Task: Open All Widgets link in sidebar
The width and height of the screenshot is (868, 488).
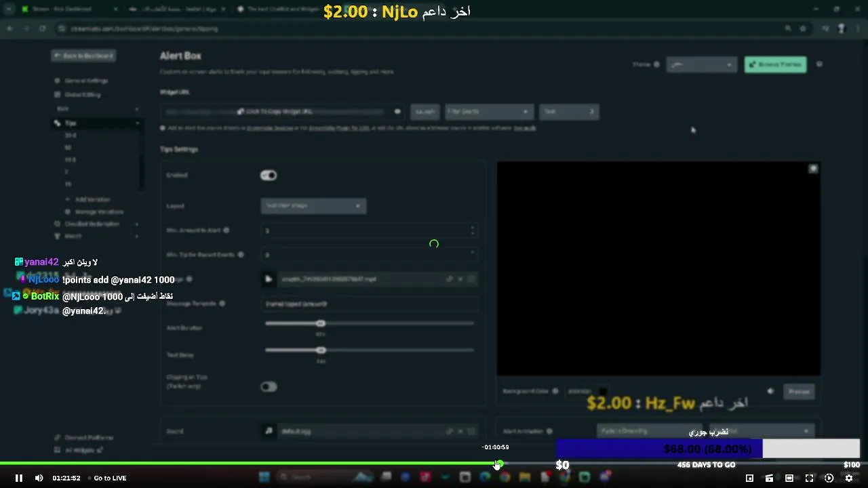Action: (79, 450)
